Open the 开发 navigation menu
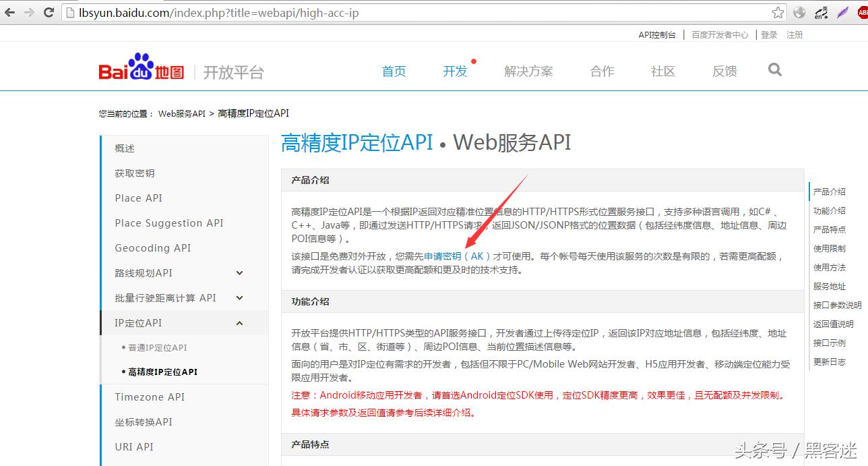 [x=455, y=70]
